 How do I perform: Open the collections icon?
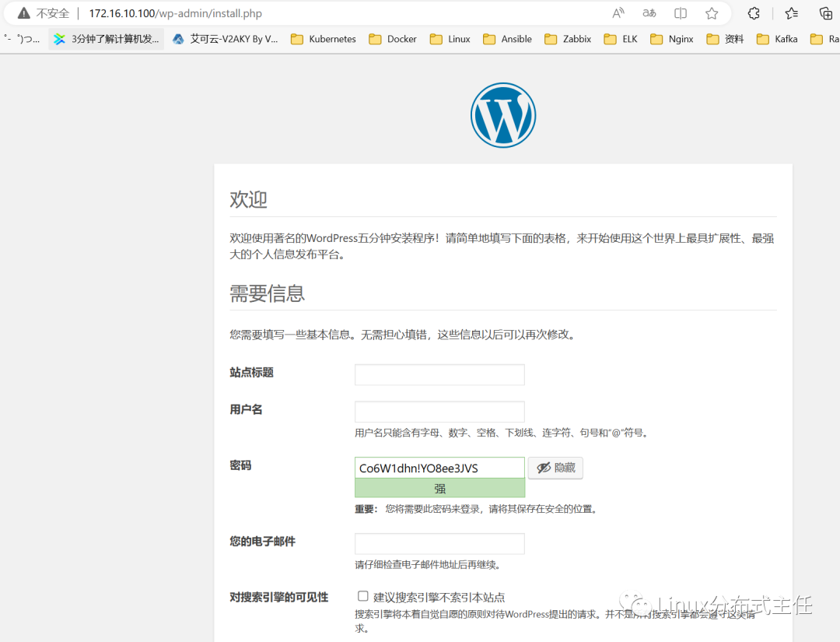[x=826, y=13]
